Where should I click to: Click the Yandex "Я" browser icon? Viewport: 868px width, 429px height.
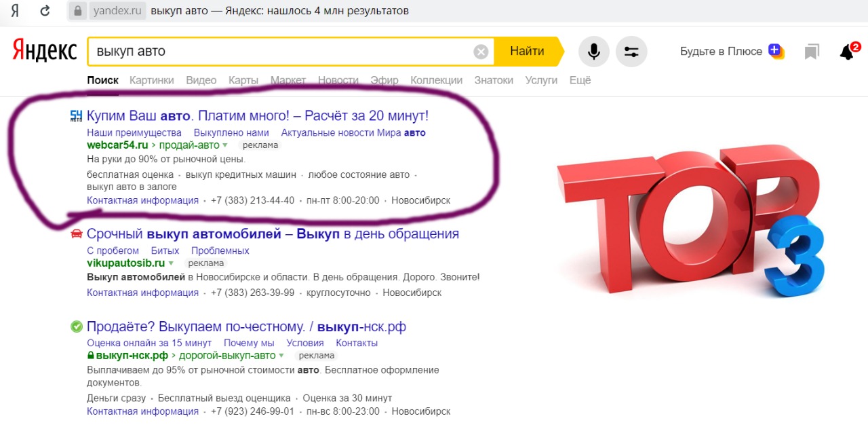(15, 11)
